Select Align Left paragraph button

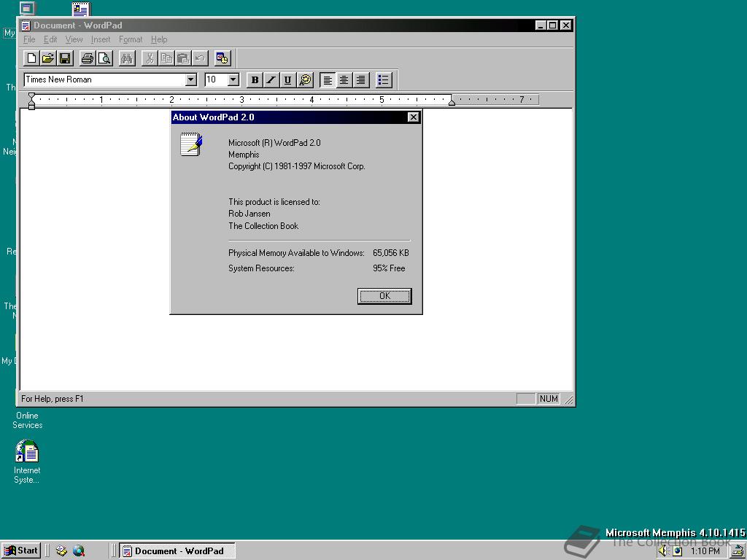click(x=328, y=80)
